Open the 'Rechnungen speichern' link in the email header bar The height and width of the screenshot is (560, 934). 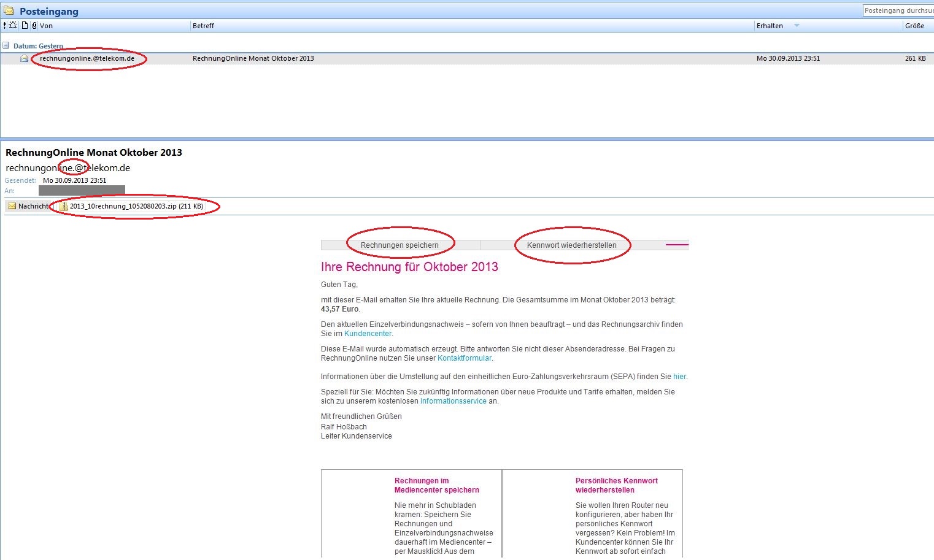399,245
